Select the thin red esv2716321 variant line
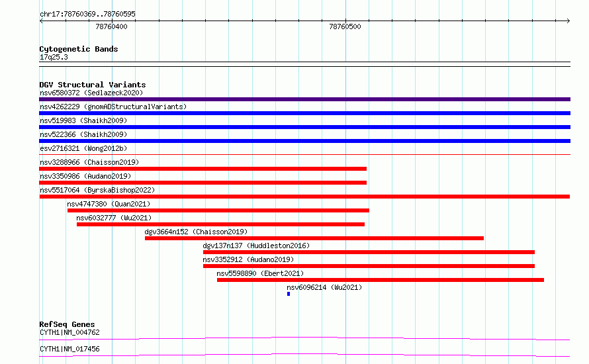Image resolution: width=589 pixels, height=364 pixels. pos(304,154)
